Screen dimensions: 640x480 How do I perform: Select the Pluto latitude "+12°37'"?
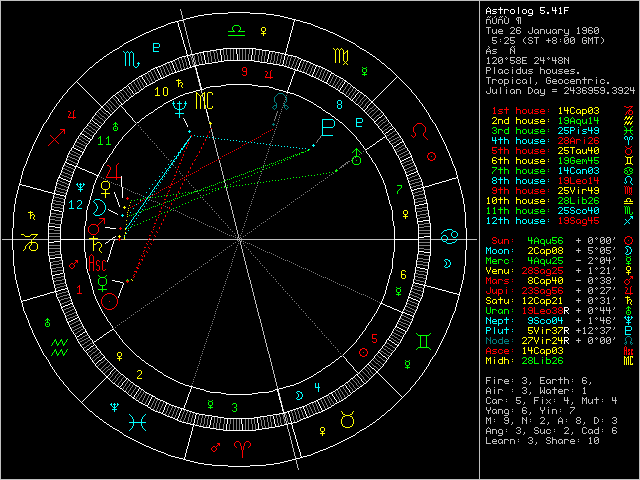pos(596,331)
